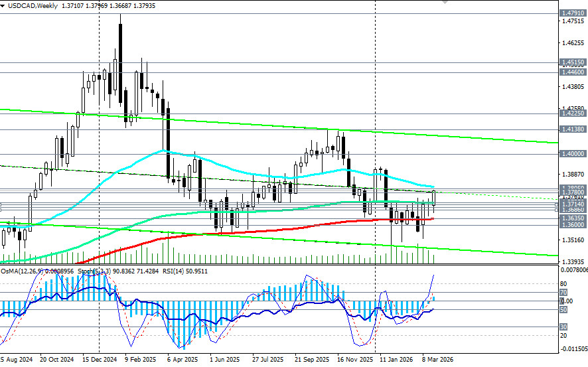Click the 6 Apr 2025 date label
The image size is (588, 367).
pos(183,360)
